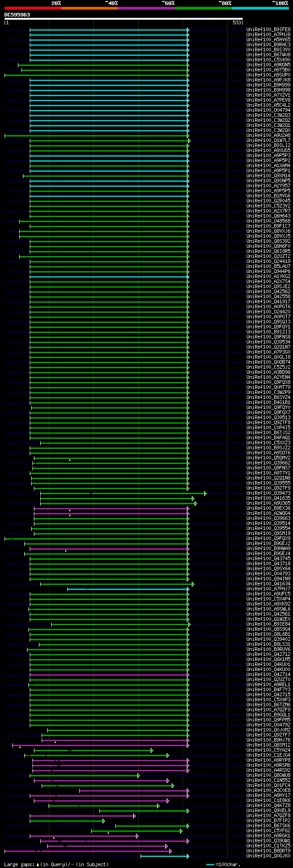Click the white query sequence bar
The height and width of the screenshot is (868, 293).
click(x=123, y=19)
